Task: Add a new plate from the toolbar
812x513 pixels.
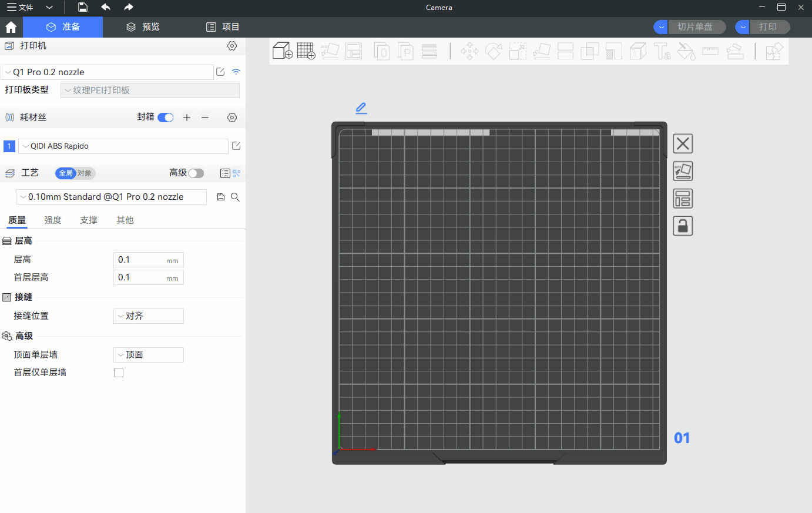Action: (306, 51)
